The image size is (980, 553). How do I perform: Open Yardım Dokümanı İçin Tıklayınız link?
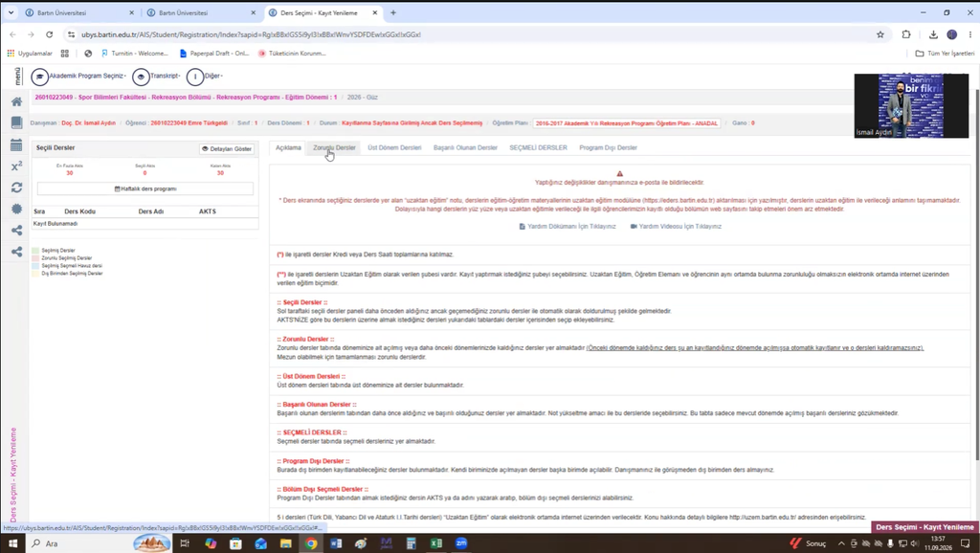(568, 226)
